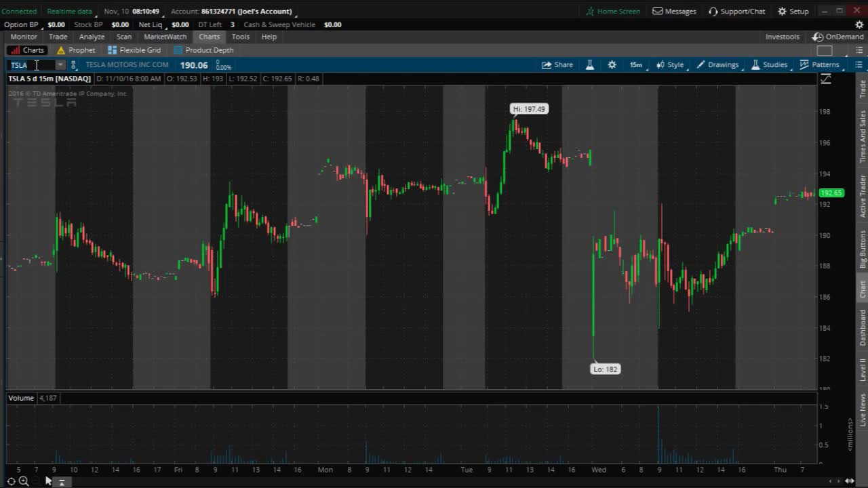Click the zoom in magnifier icon
The image size is (868, 488).
coord(24,481)
